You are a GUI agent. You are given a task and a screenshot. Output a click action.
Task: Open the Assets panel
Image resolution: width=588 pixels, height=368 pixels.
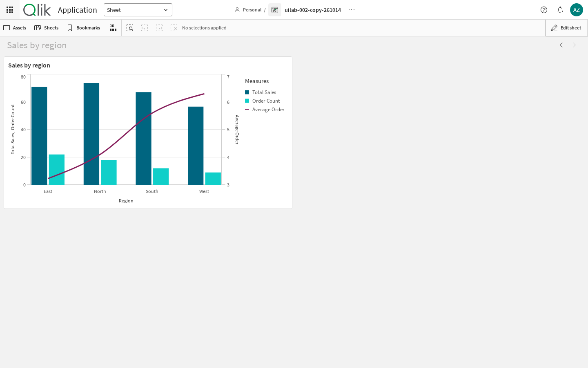[15, 28]
